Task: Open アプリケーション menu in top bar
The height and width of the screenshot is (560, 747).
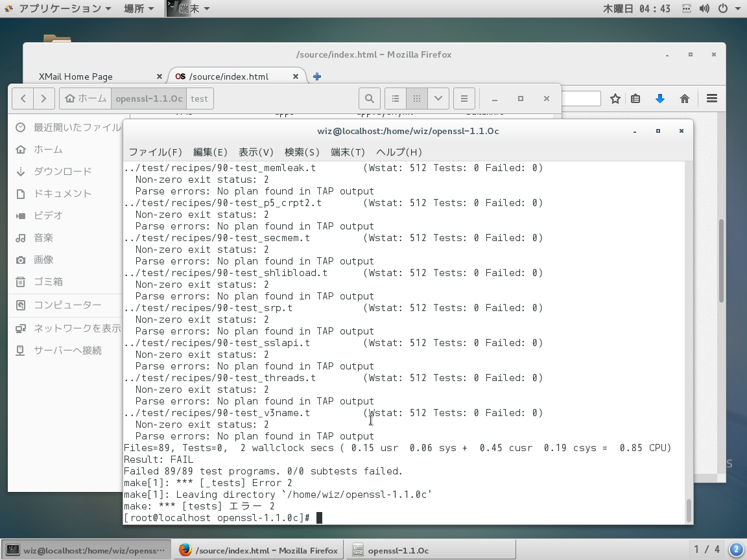Action: pyautogui.click(x=58, y=8)
